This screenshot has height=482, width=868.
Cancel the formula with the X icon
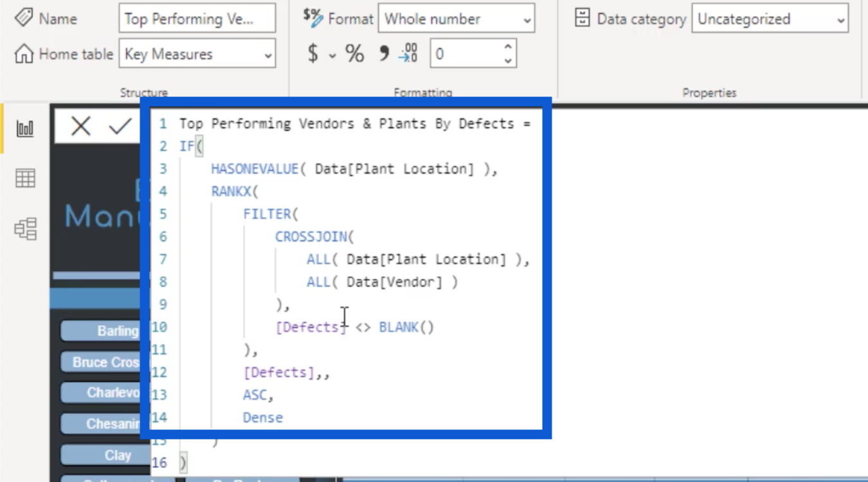(x=81, y=126)
